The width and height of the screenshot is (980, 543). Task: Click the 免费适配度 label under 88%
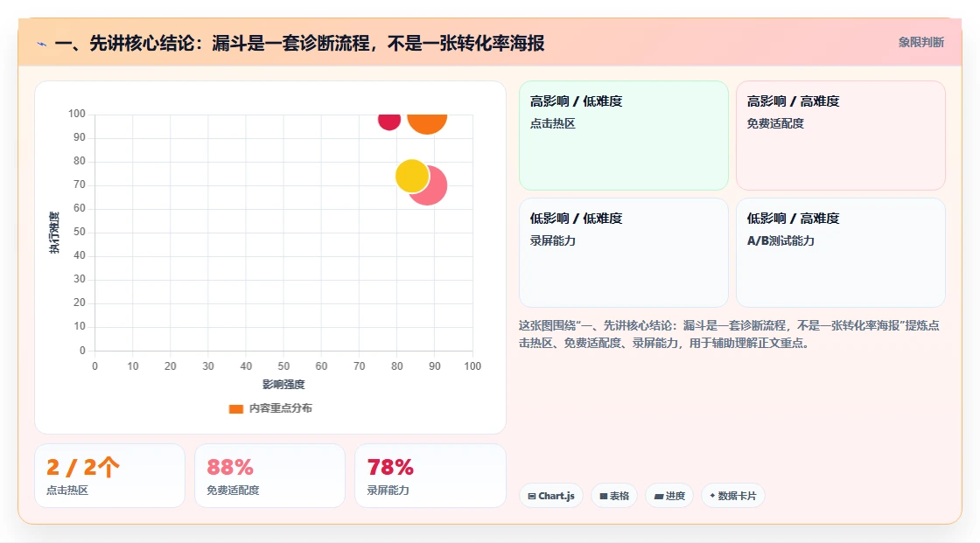(x=233, y=491)
